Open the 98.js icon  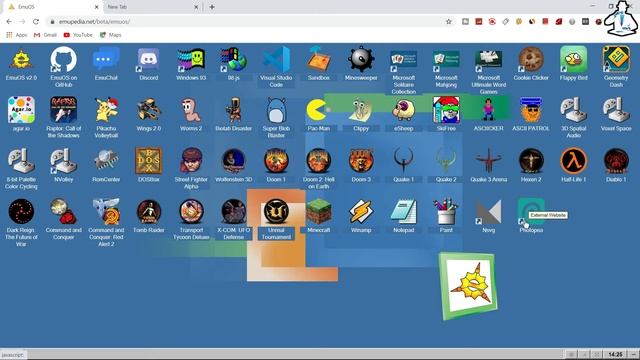coord(233,60)
